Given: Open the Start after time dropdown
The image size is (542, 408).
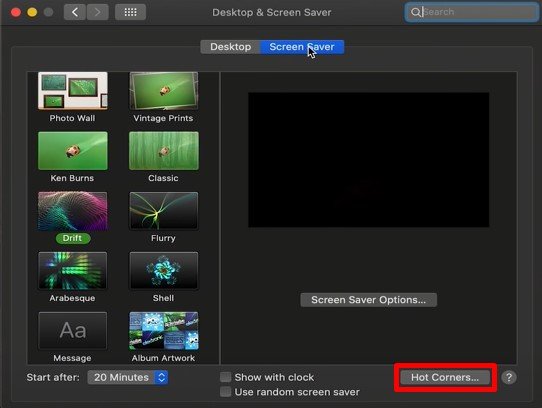Looking at the screenshot, I should (x=128, y=377).
